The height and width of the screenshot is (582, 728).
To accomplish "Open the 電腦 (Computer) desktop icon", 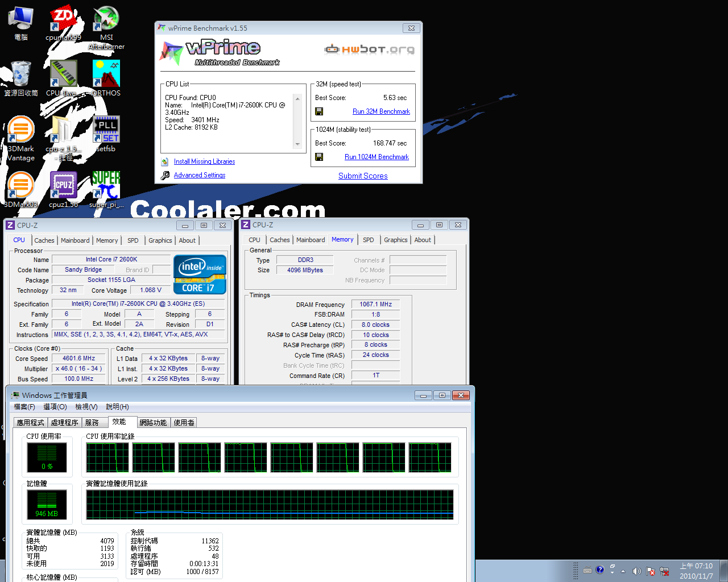I will [20, 23].
